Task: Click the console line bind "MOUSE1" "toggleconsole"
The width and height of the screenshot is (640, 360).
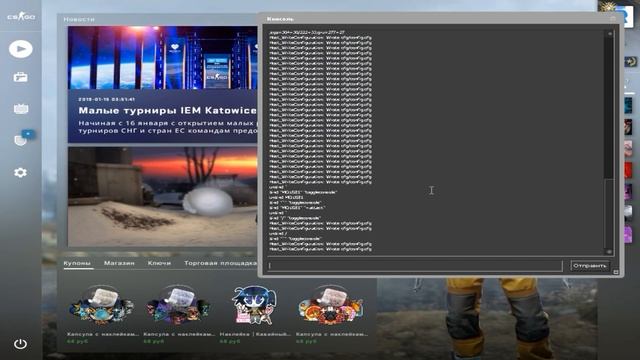Action: pyautogui.click(x=303, y=192)
